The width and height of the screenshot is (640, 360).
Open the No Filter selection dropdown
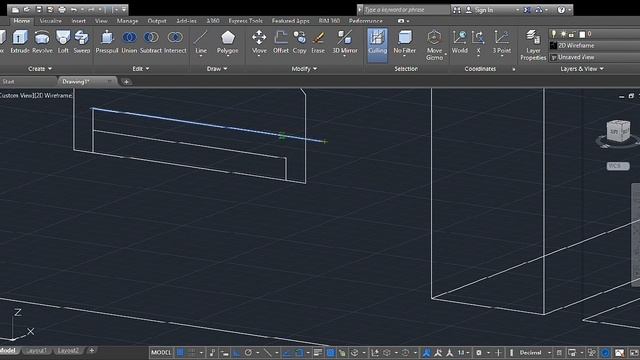[x=404, y=42]
